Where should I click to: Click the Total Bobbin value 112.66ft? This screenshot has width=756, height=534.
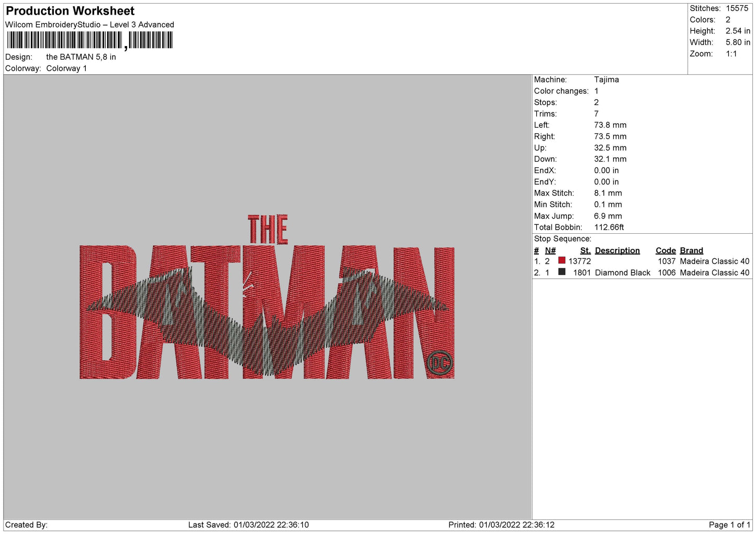609,227
